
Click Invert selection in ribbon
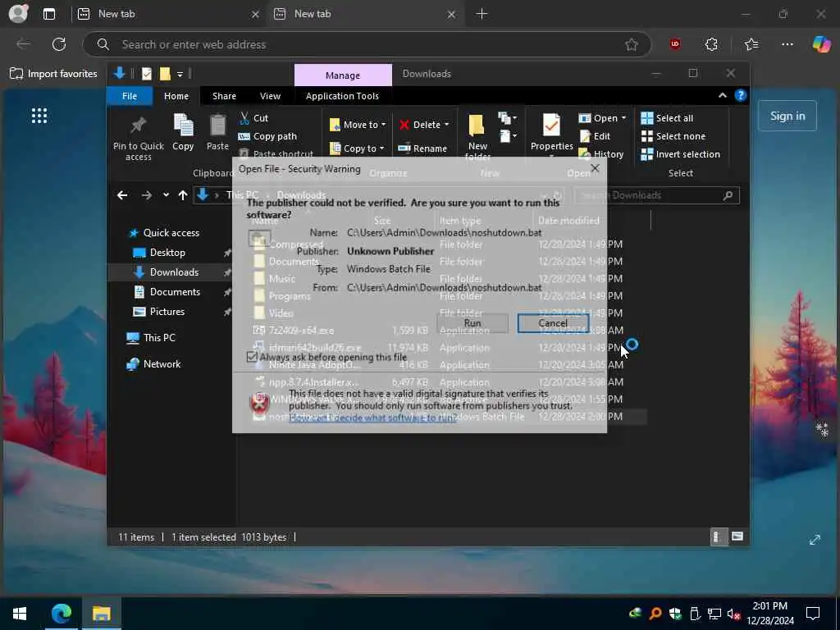tap(680, 153)
